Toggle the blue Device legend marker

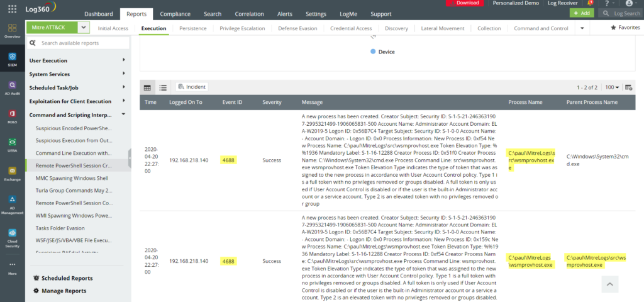click(374, 52)
